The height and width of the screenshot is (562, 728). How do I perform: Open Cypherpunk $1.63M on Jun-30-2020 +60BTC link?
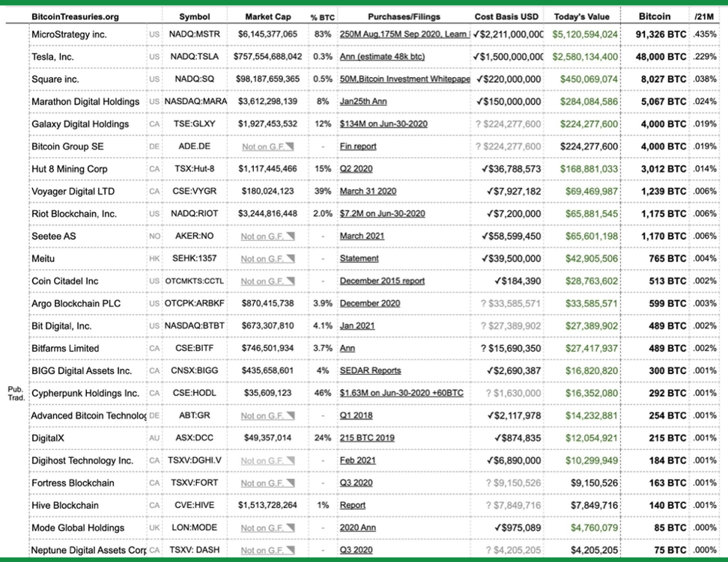401,393
